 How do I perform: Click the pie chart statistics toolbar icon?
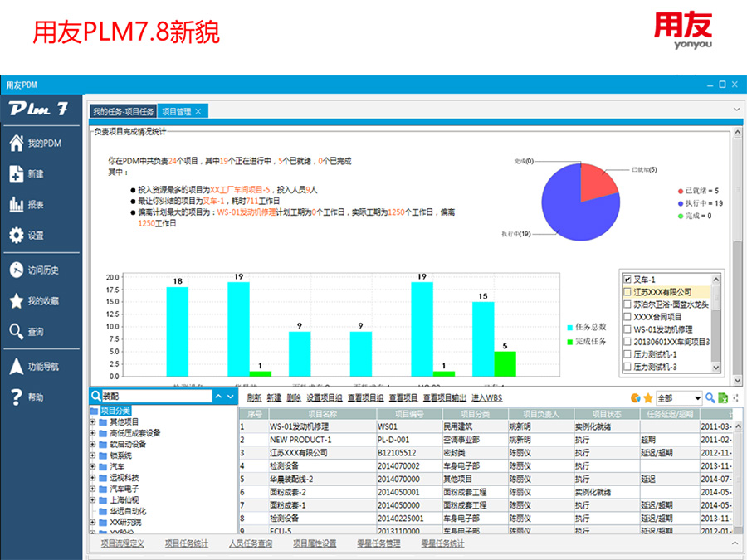(x=636, y=398)
